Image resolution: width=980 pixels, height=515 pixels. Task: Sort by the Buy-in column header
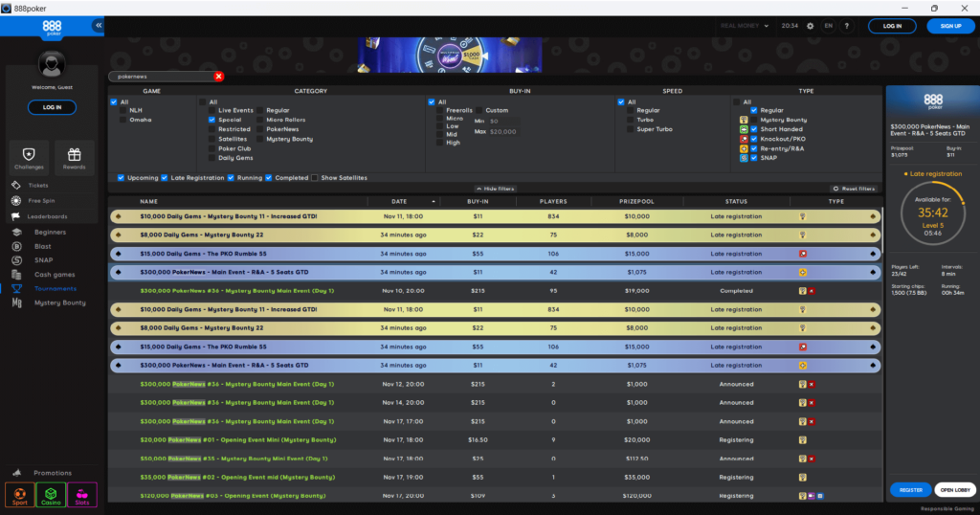click(478, 202)
